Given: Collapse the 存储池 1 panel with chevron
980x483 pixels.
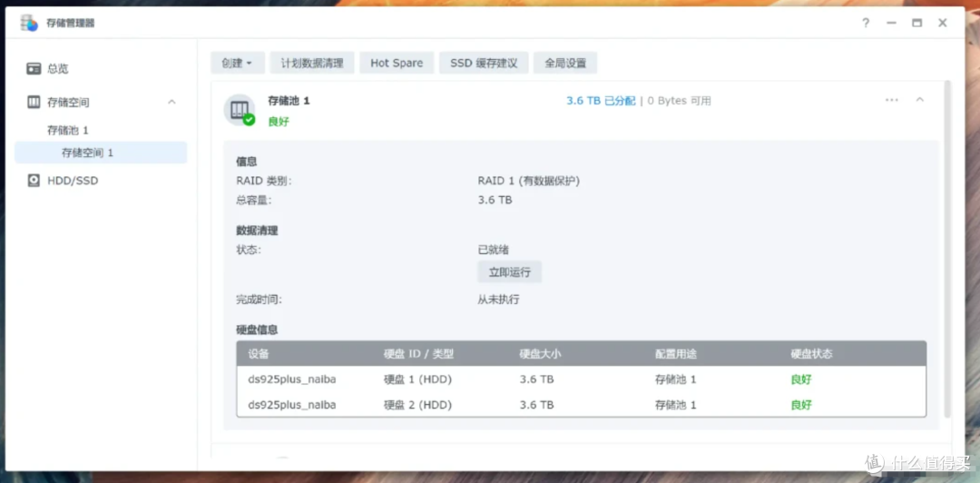Looking at the screenshot, I should (x=919, y=100).
